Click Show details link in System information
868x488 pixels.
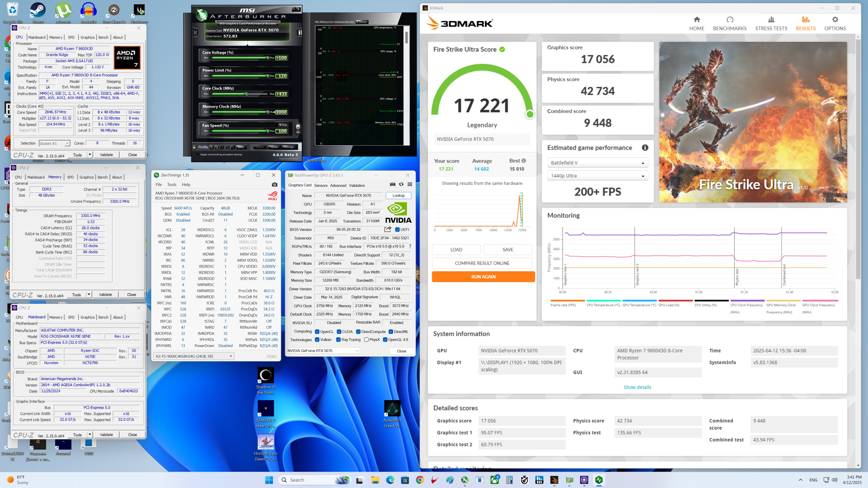(x=637, y=387)
